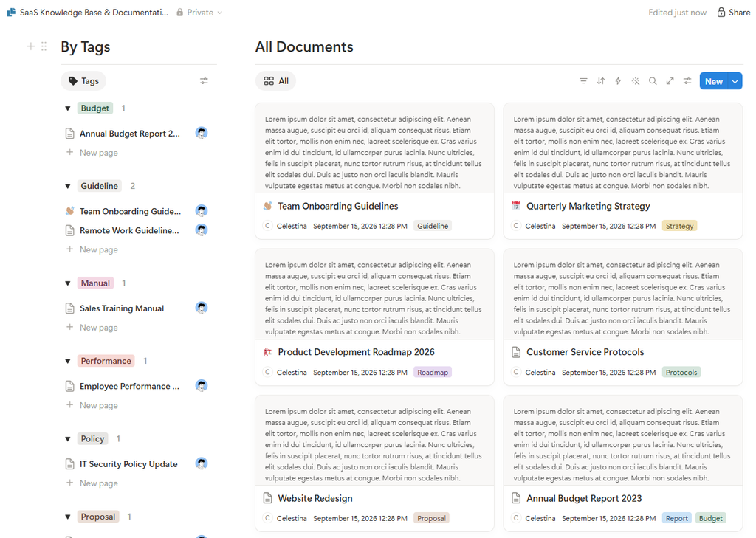The image size is (756, 538).
Task: Collapse the Policy tag group
Action: [x=68, y=439]
